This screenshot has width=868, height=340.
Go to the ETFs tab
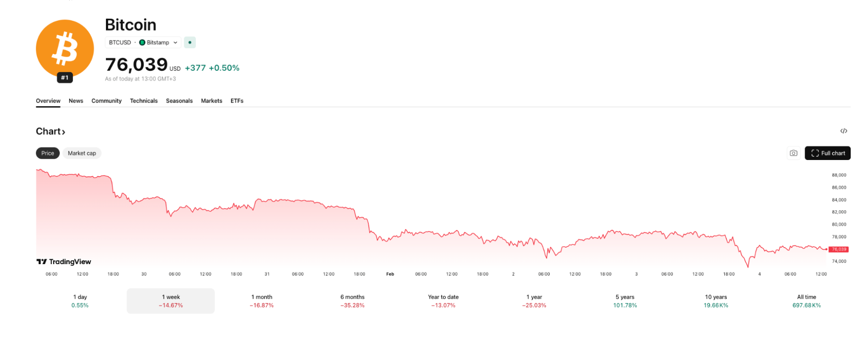(x=237, y=101)
